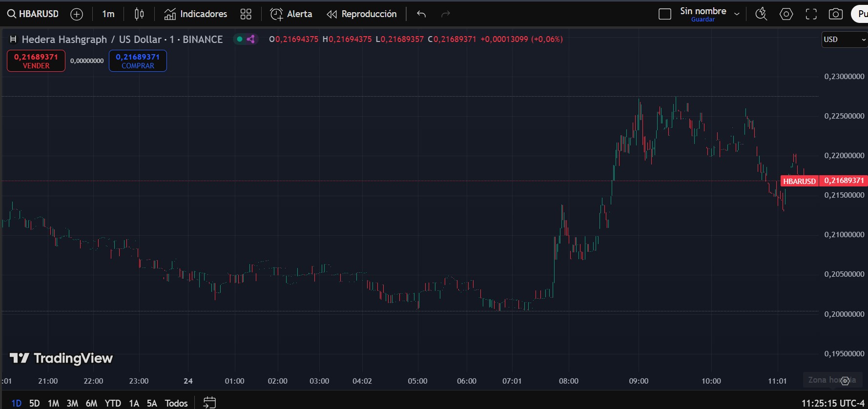Select 3M date range
Screen dimensions: 868x409
[72, 403]
